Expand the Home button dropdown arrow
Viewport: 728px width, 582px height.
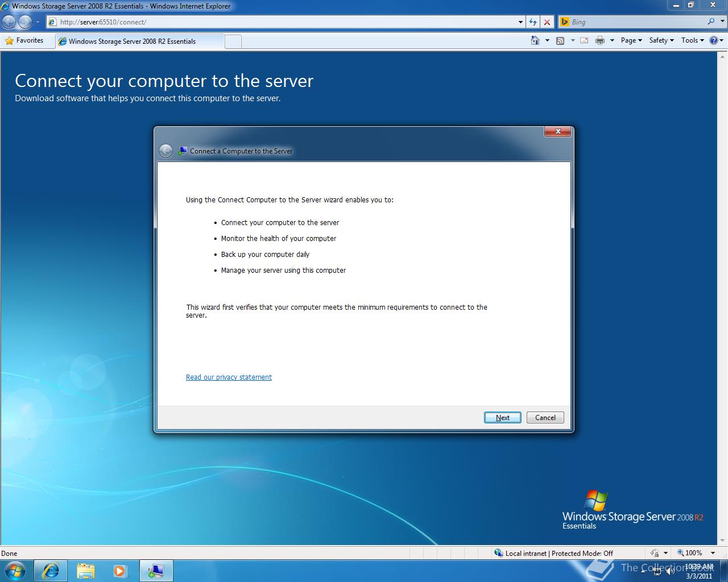coord(547,40)
